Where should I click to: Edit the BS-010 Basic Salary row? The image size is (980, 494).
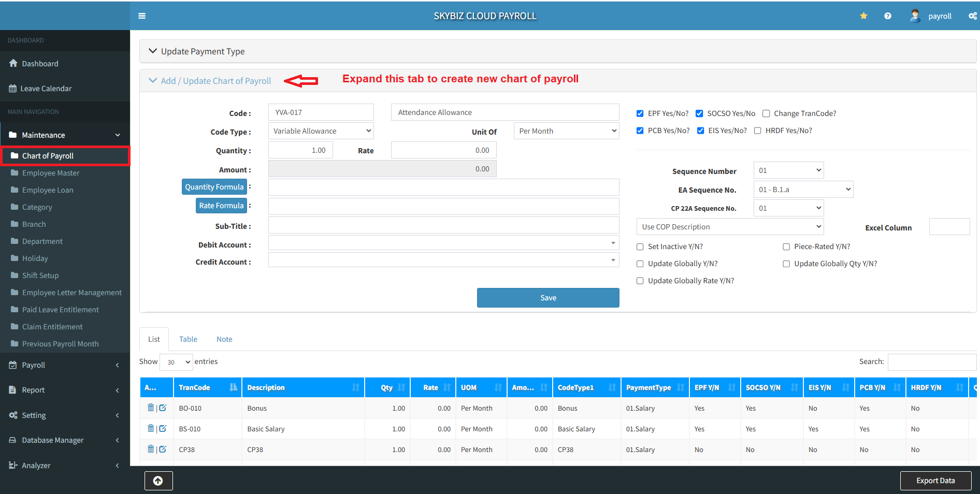[163, 429]
